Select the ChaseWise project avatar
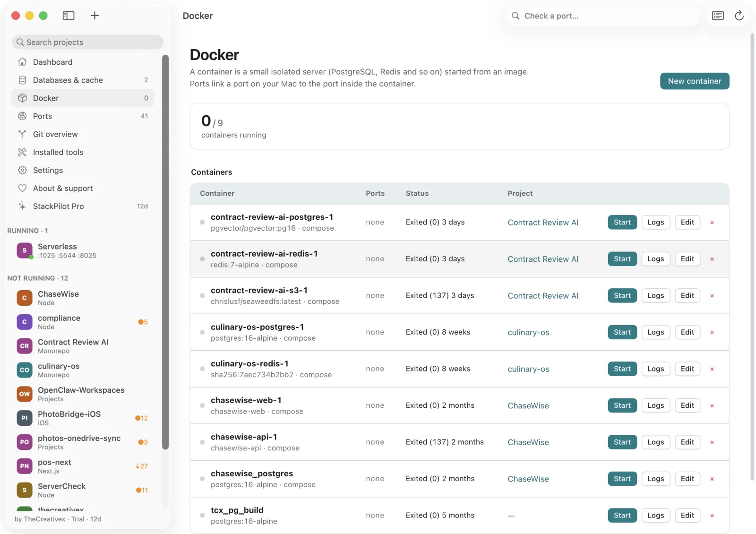The height and width of the screenshot is (534, 756). click(25, 298)
